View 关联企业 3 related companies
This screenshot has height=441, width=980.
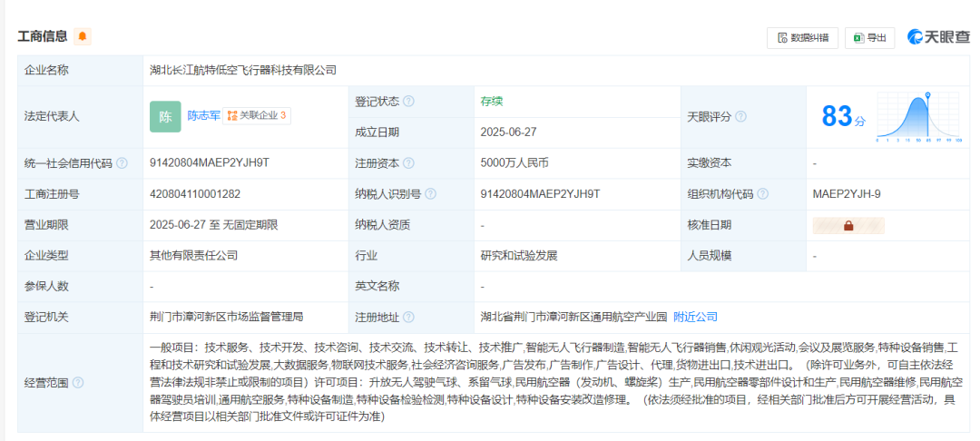[x=257, y=115]
